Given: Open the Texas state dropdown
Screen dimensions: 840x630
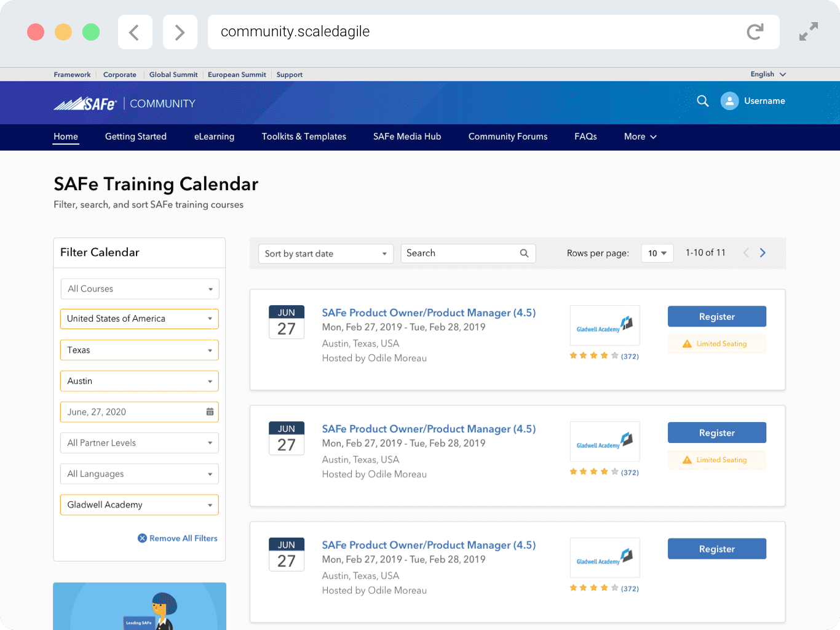Looking at the screenshot, I should point(140,350).
